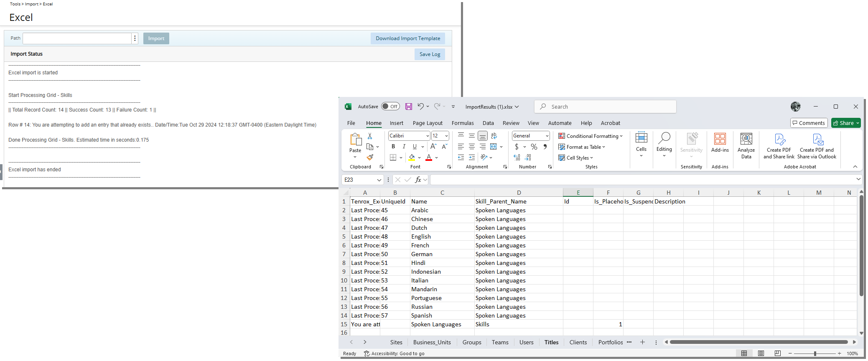
Task: Open the Formulas ribbon tab
Action: 463,123
